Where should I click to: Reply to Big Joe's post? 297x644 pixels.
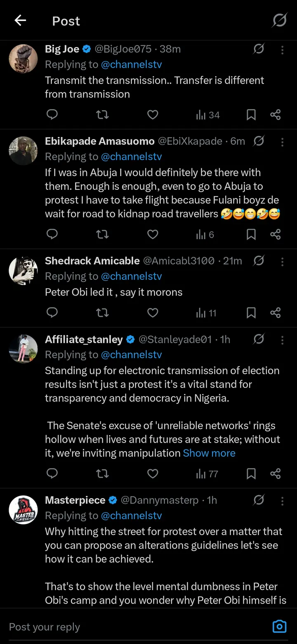[52, 115]
